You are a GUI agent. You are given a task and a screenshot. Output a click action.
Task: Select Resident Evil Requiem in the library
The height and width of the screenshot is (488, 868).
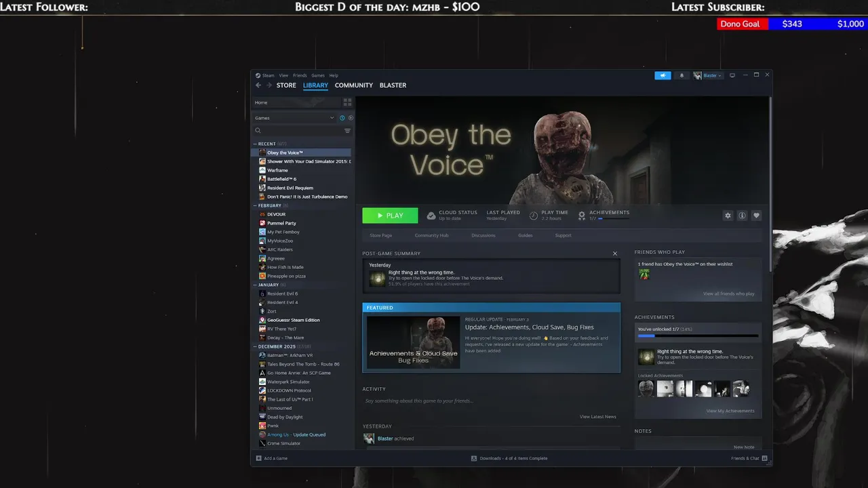pos(290,188)
